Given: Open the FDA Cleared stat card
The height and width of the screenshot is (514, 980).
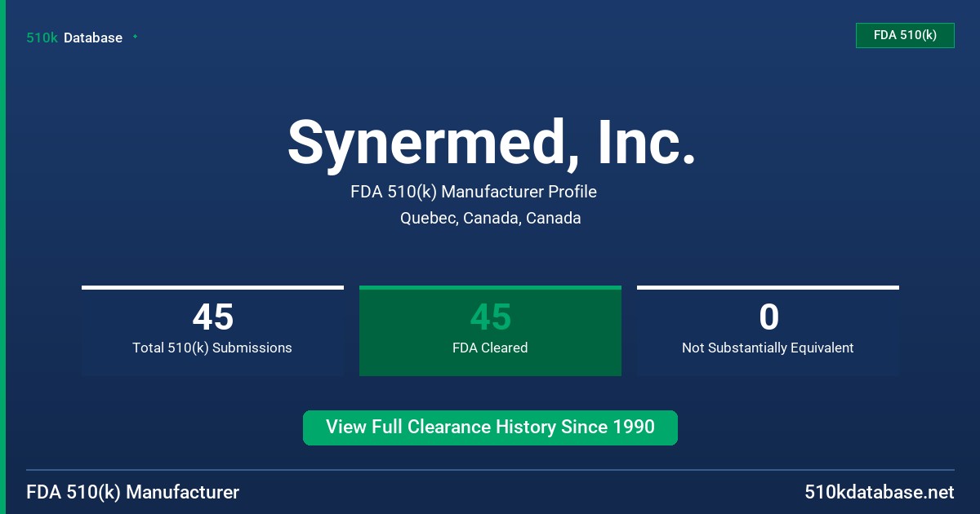Looking at the screenshot, I should [490, 330].
